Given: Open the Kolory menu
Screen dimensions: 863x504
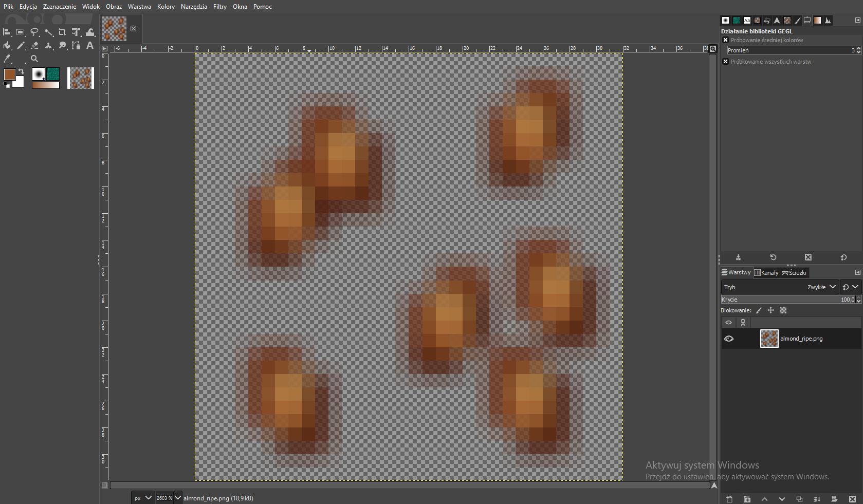Looking at the screenshot, I should click(x=166, y=7).
